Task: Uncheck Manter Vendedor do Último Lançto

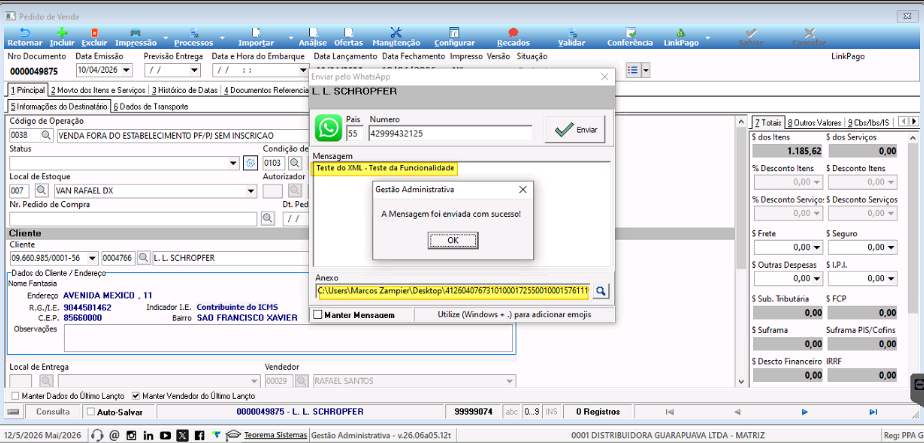Action: [137, 396]
